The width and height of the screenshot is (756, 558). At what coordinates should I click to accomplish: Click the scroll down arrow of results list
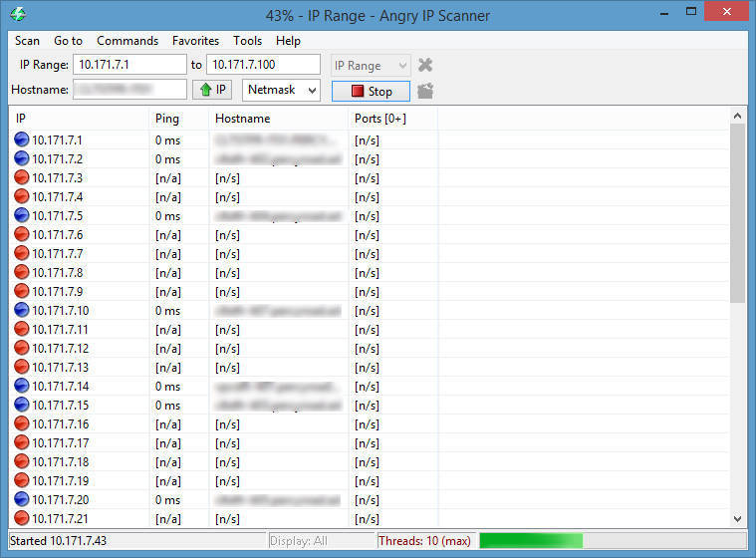coord(738,518)
